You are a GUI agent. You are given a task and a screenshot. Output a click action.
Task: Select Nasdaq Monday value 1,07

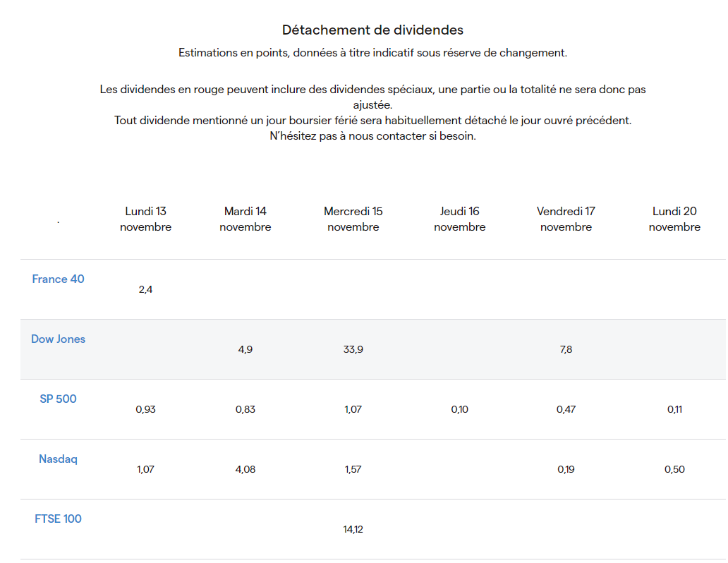tap(146, 469)
